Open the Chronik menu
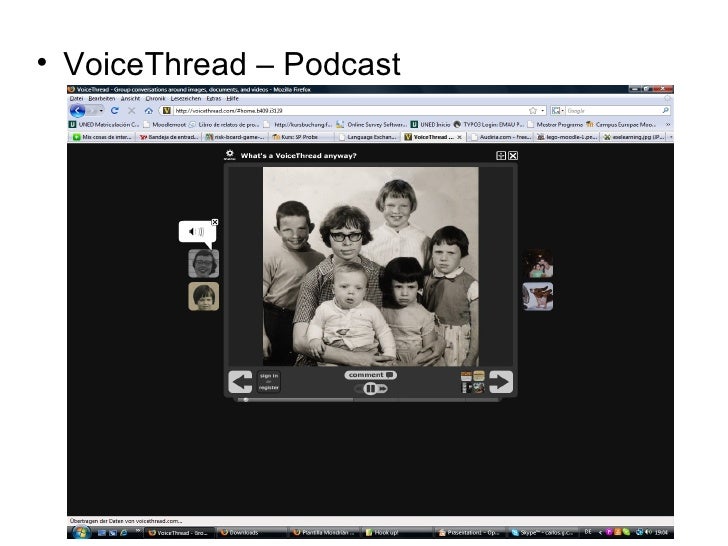 155,98
